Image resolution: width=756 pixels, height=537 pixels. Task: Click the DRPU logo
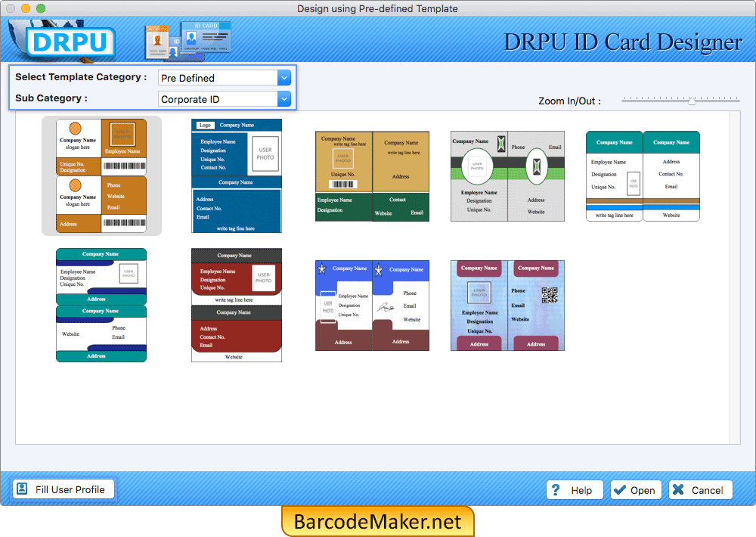70,42
